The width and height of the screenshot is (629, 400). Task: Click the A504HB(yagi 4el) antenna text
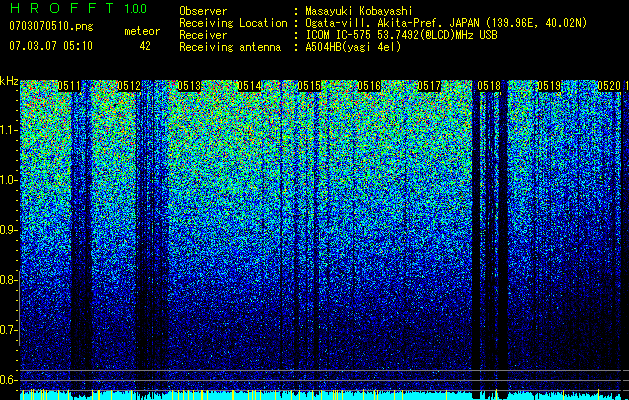353,47
